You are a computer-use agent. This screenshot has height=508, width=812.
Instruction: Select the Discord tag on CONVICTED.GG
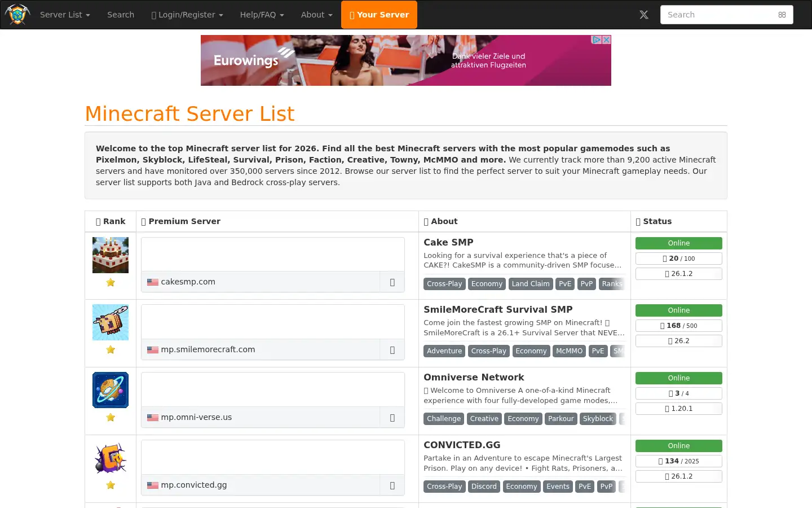click(484, 487)
